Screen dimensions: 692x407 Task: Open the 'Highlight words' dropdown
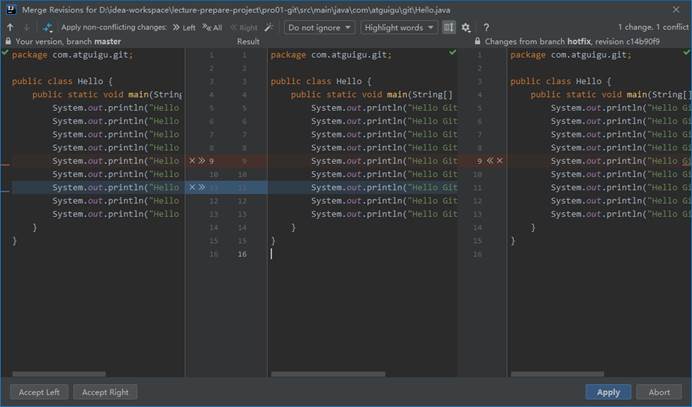399,28
